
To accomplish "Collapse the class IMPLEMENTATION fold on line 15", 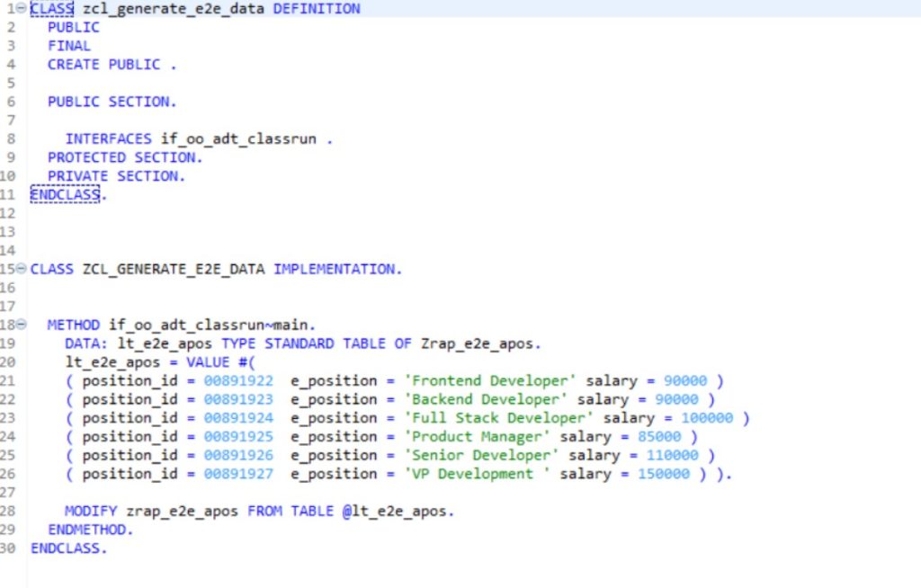I will [x=22, y=269].
